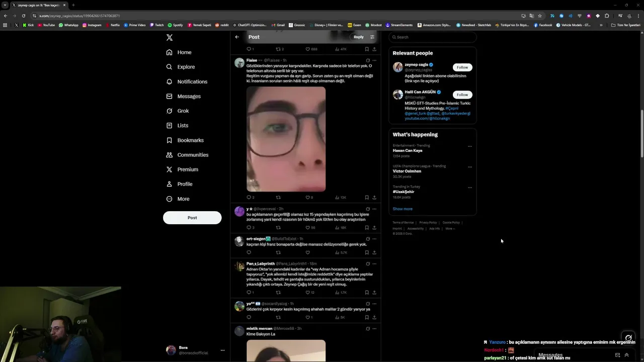Click the Grok icon on Flaise's reply
Screen dimensions: 644x362
[x=368, y=60]
